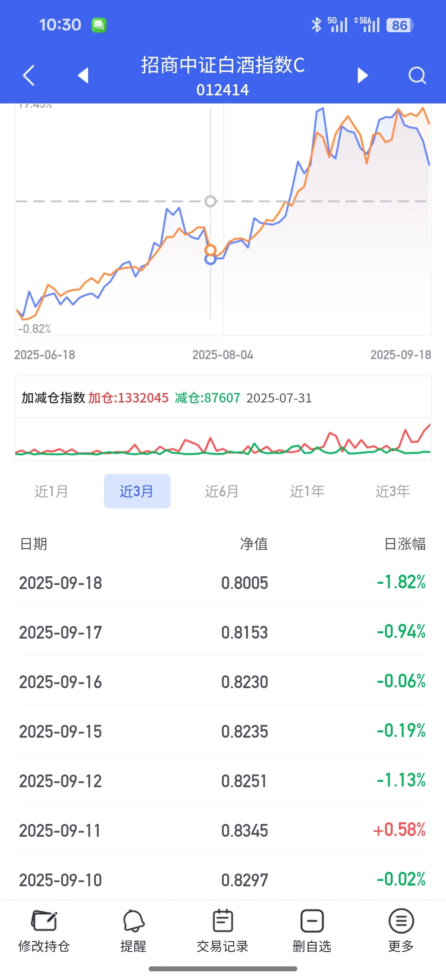Tap net value 0.8251
The width and height of the screenshot is (446, 980).
(x=244, y=781)
